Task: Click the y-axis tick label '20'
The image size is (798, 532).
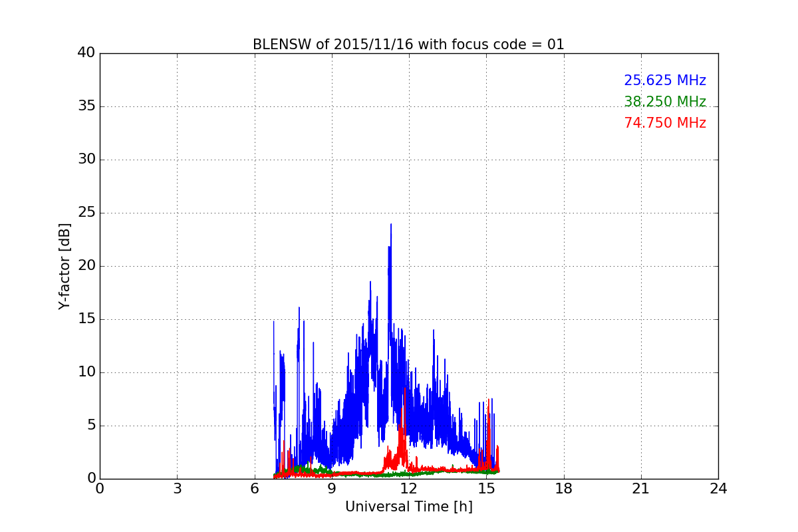Action: point(86,266)
